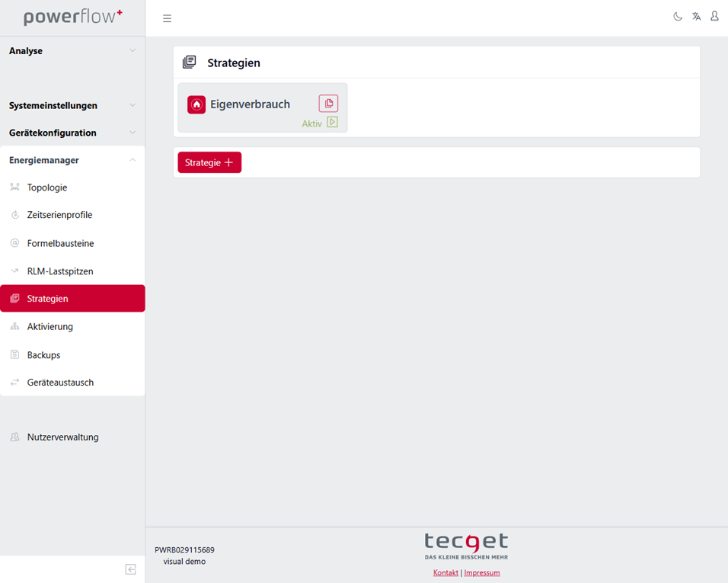Open the hamburger menu icon
The image size is (728, 583).
pos(167,18)
